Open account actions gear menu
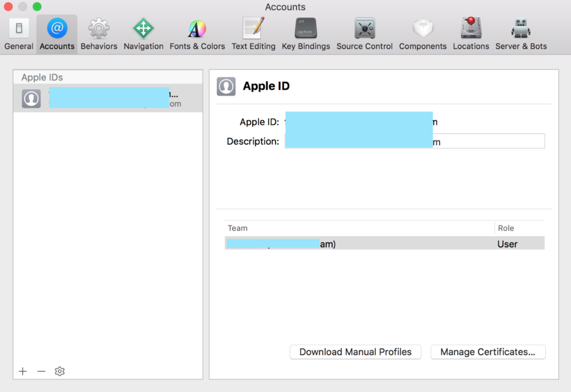This screenshot has width=571, height=392. [60, 371]
